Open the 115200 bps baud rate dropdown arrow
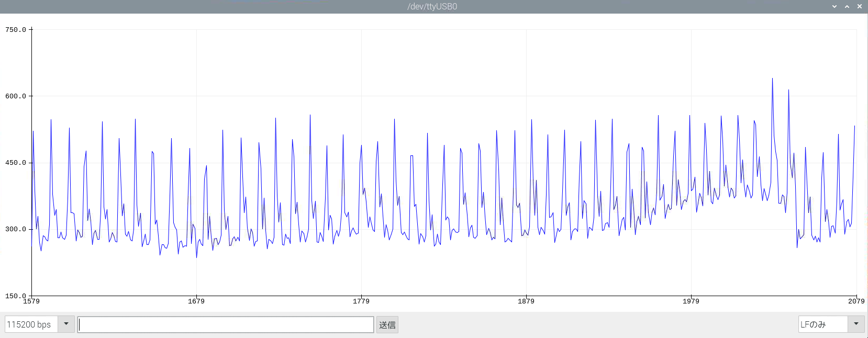This screenshot has width=868, height=338. (x=66, y=324)
